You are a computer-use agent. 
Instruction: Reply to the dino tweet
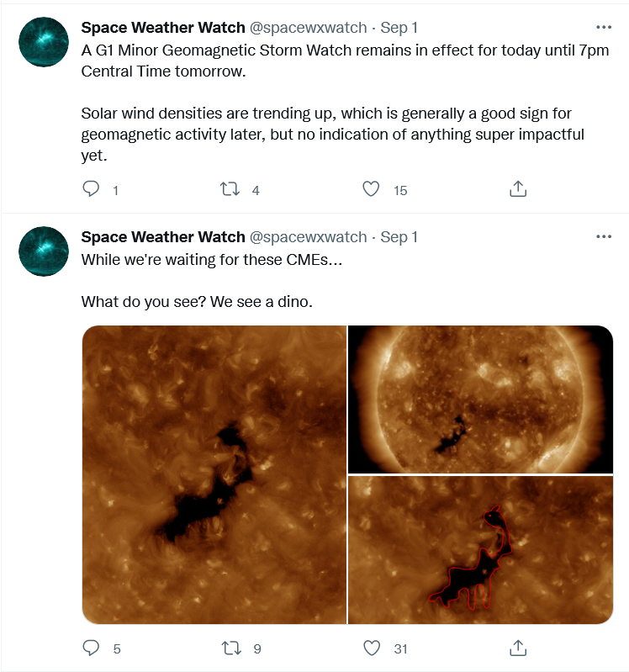92,648
